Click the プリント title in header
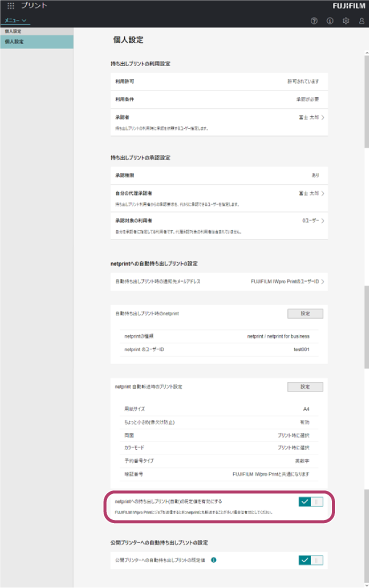This screenshot has height=588, width=369. 34,6
